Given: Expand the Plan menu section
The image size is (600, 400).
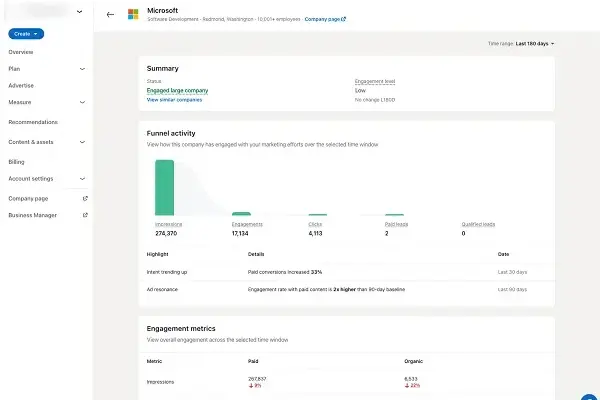Looking at the screenshot, I should [x=82, y=69].
